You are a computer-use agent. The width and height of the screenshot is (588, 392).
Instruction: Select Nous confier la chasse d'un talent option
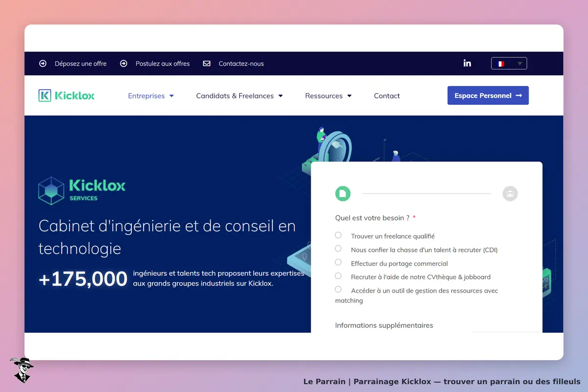(338, 249)
